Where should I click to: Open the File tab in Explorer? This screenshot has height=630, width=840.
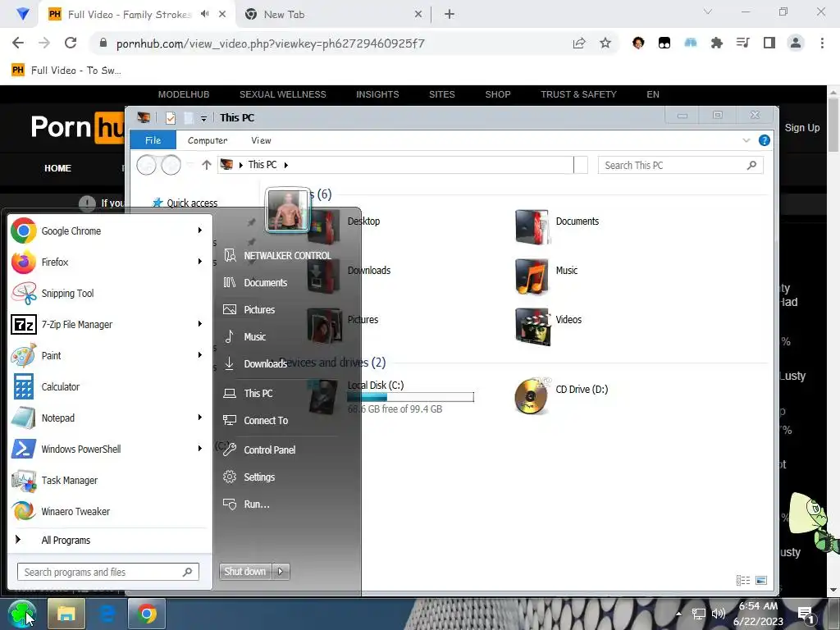(x=153, y=140)
